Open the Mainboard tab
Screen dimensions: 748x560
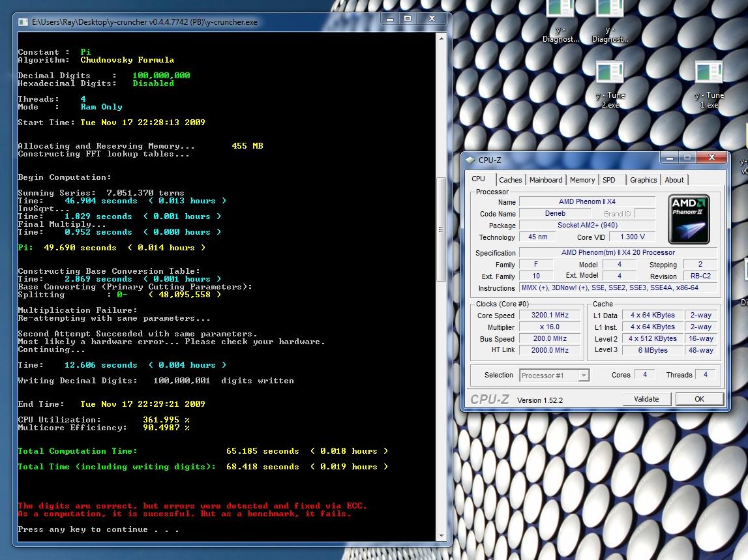(546, 180)
